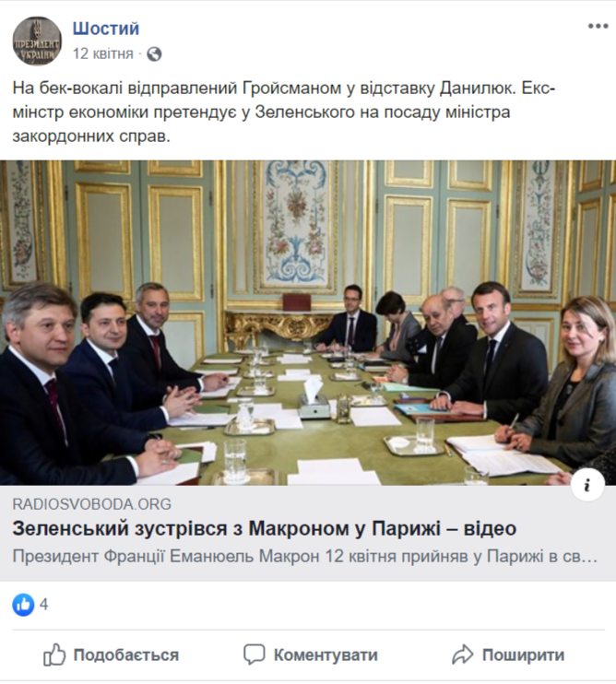View the 4 reactions count
The width and height of the screenshot is (616, 684).
[43, 605]
